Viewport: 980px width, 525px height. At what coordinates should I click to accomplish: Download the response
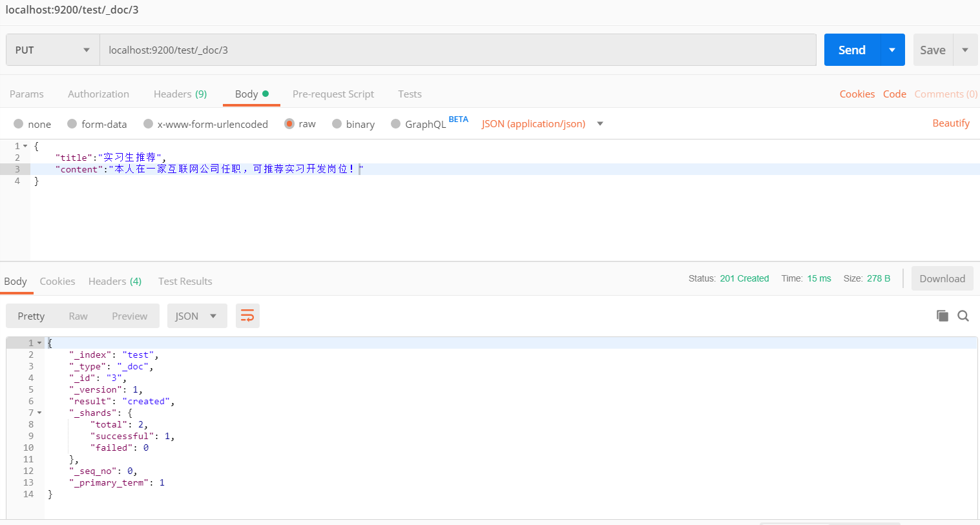click(943, 278)
